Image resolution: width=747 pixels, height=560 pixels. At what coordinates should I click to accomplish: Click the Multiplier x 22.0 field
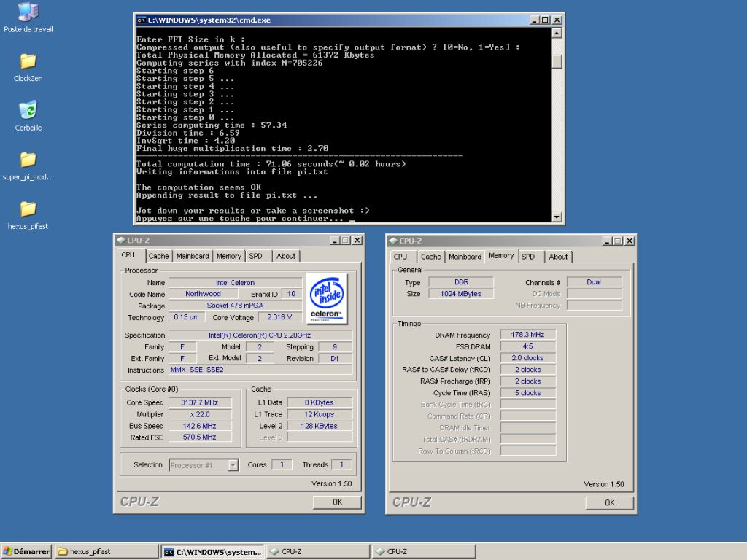[x=200, y=414]
